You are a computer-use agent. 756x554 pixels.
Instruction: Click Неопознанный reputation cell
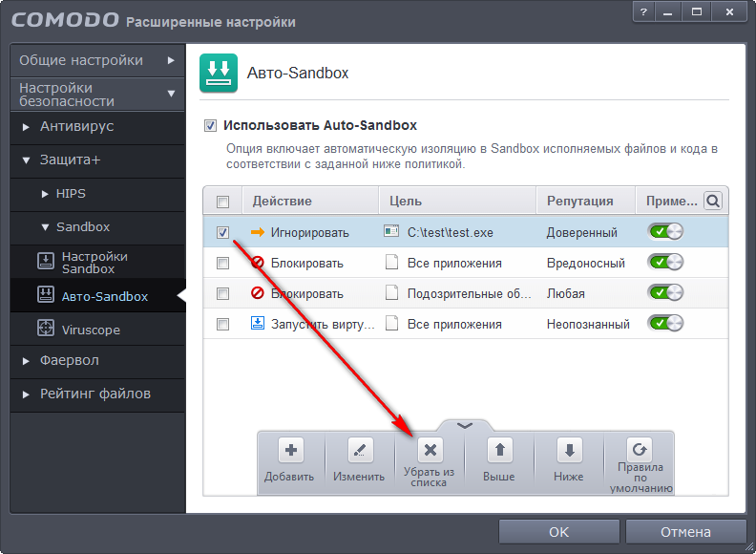coord(588,324)
